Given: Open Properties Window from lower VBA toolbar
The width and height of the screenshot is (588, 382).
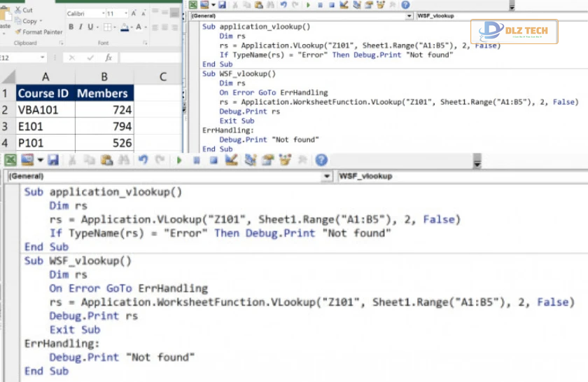Looking at the screenshot, I should pyautogui.click(x=267, y=161).
